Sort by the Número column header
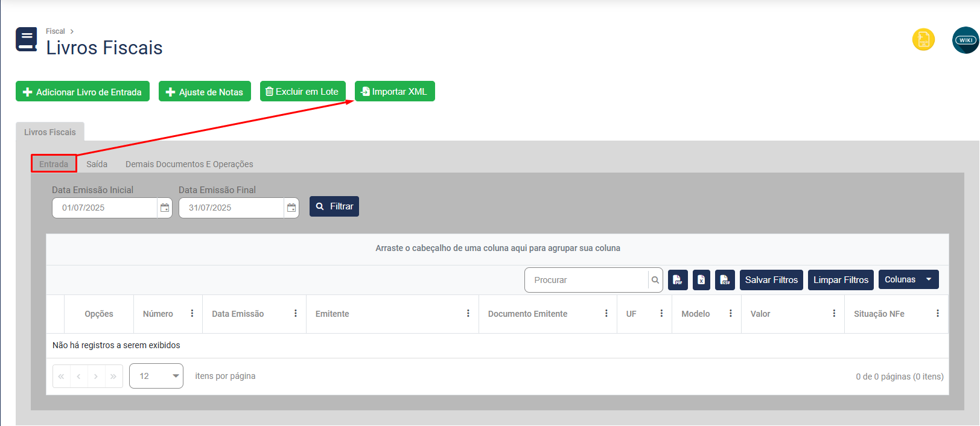The width and height of the screenshot is (980, 426). (x=158, y=314)
